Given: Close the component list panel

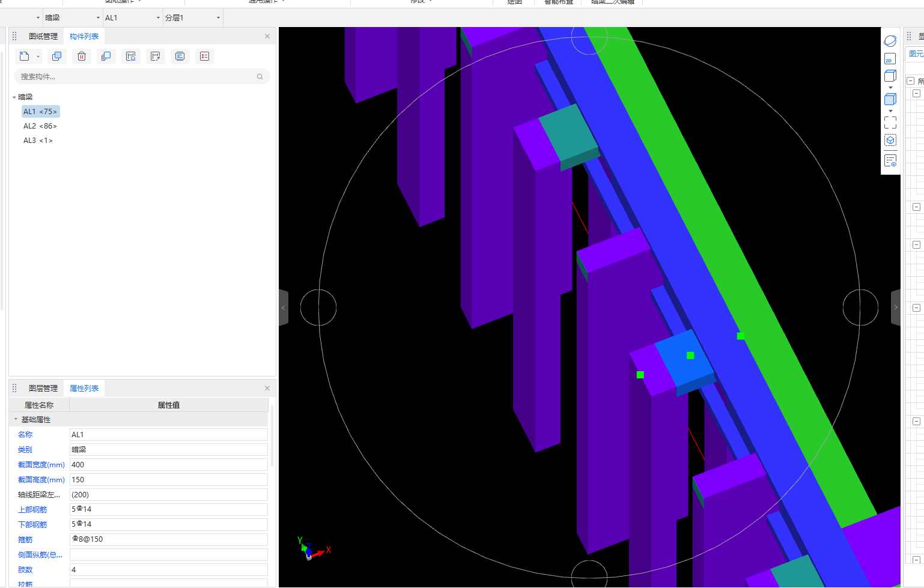Looking at the screenshot, I should (x=267, y=37).
